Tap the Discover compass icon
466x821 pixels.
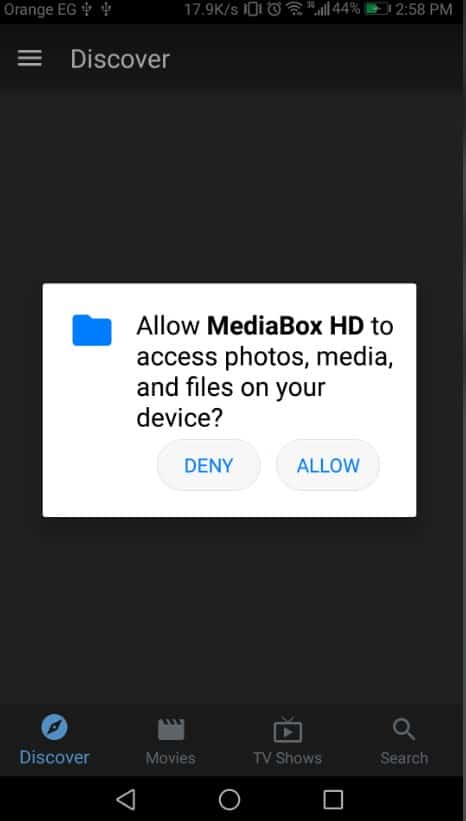click(54, 728)
